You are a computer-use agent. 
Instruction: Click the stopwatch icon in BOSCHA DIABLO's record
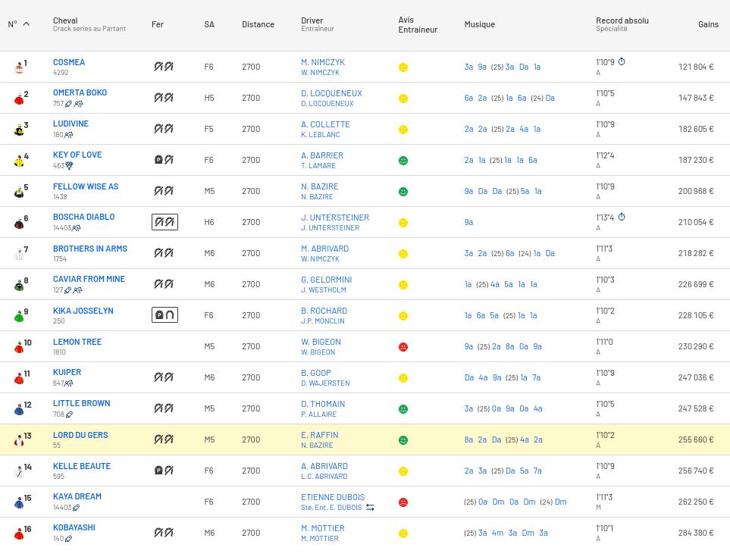pyautogui.click(x=622, y=217)
